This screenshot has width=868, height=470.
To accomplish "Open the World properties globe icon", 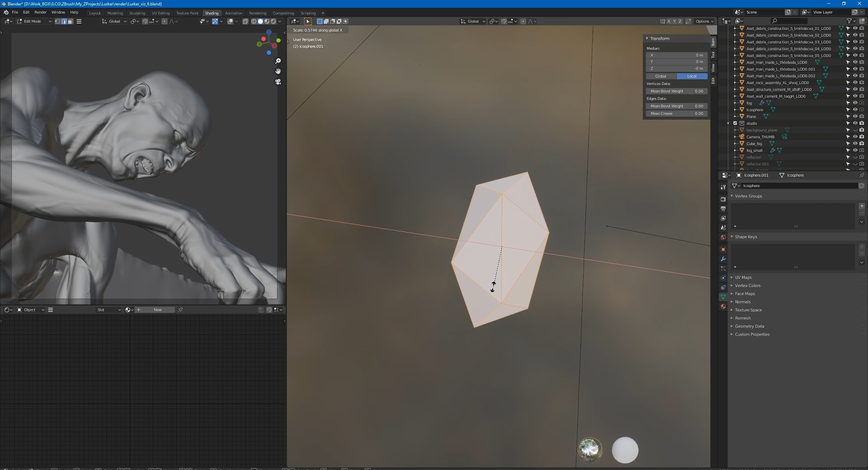I will [723, 237].
